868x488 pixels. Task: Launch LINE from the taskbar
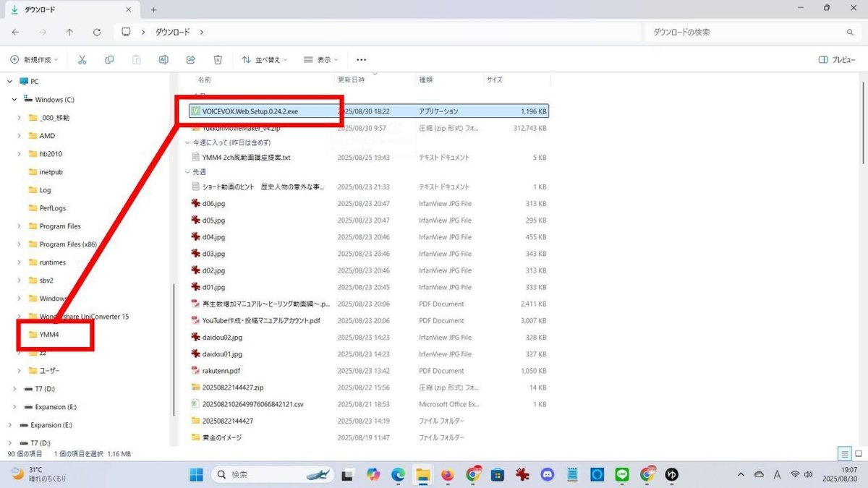621,475
